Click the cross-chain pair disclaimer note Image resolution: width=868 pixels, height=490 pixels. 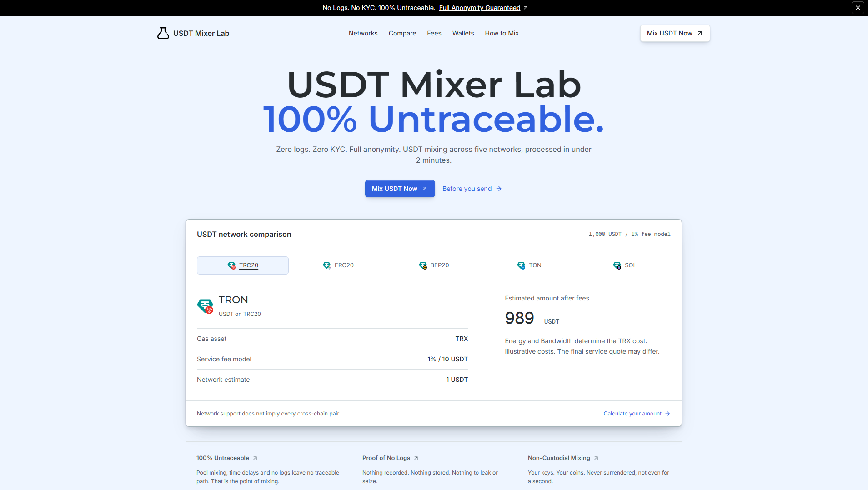tap(268, 414)
